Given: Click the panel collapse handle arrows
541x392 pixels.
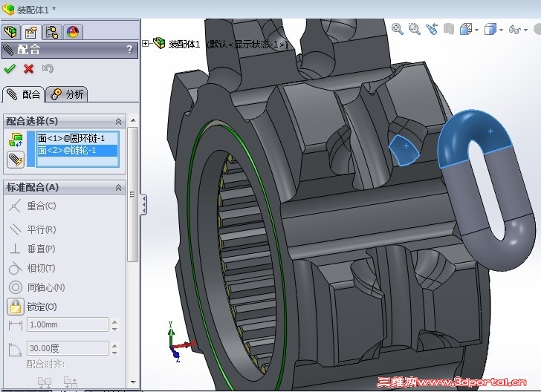Looking at the screenshot, I should pyautogui.click(x=143, y=204).
